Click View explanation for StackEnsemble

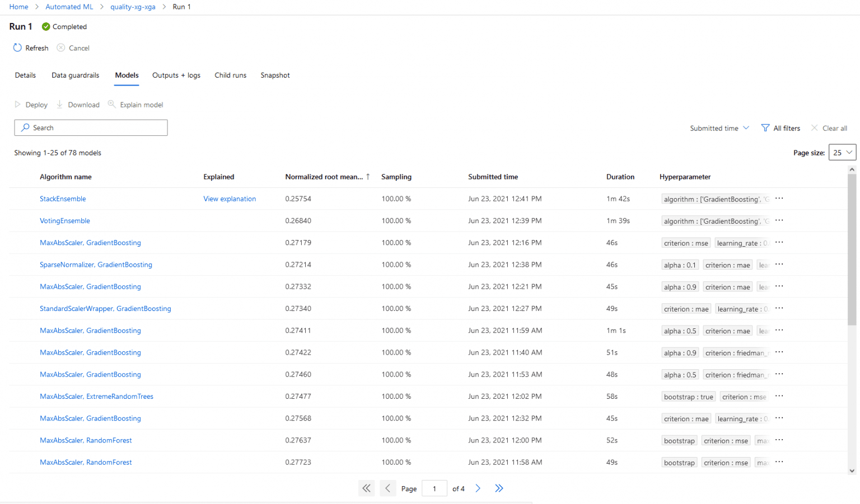click(230, 199)
